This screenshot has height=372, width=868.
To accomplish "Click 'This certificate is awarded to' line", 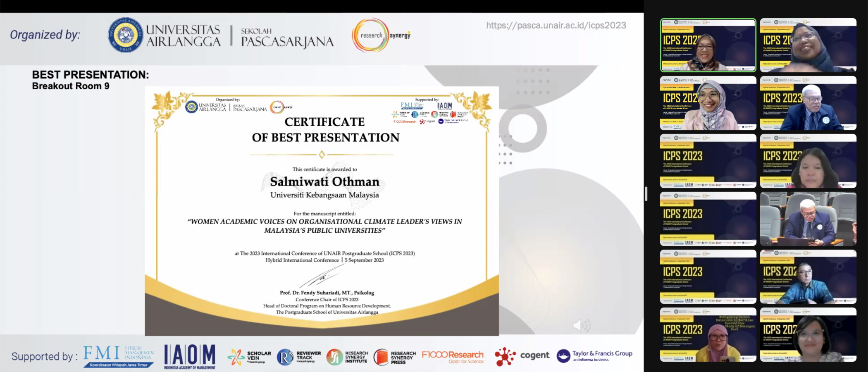I will [324, 169].
